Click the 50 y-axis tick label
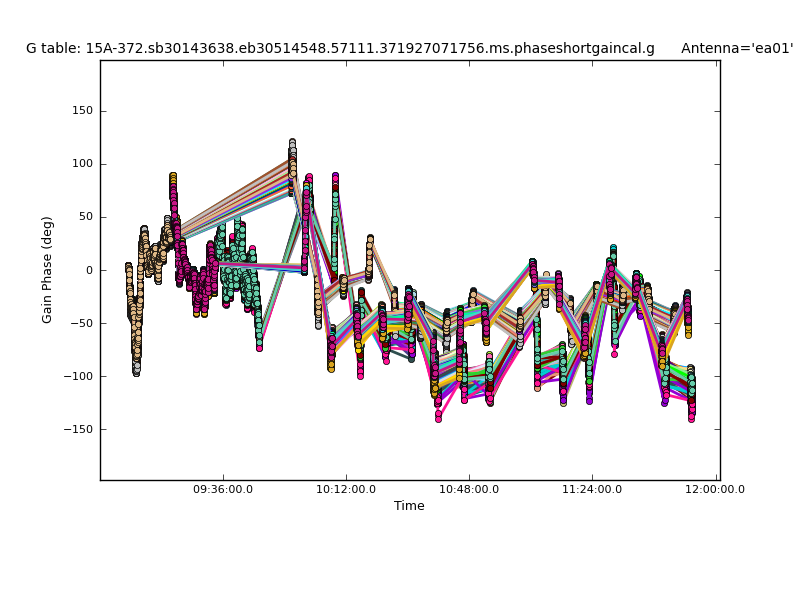This screenshot has width=800, height=600. pos(86,217)
